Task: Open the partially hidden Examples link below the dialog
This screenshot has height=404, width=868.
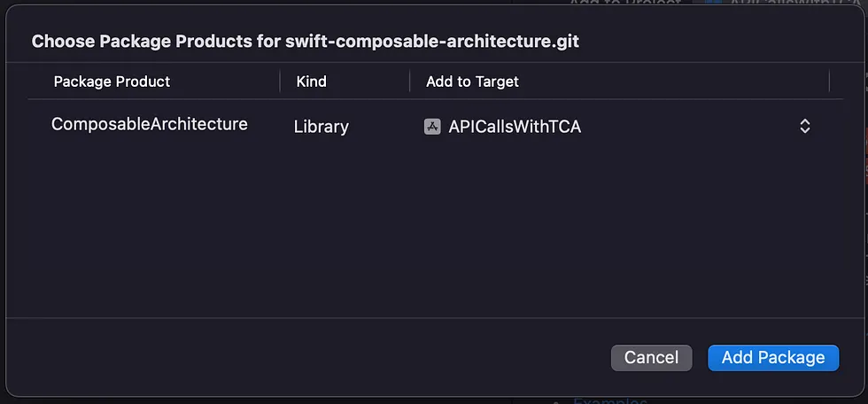Action: pos(609,401)
